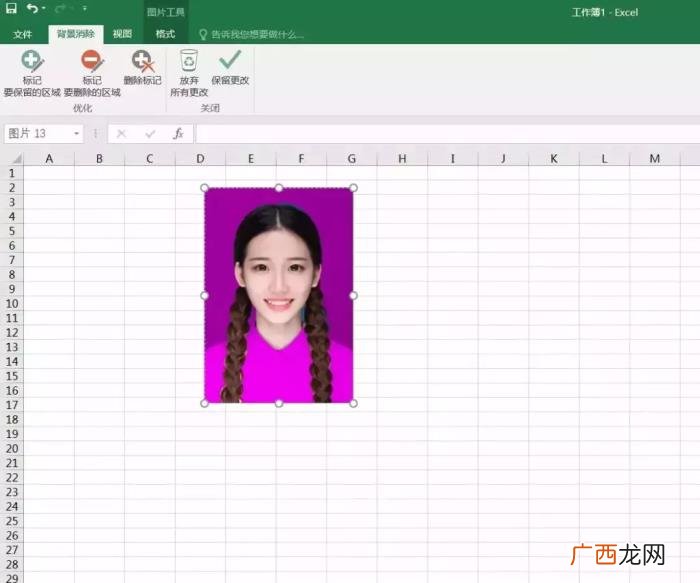Select row 28 header
Image resolution: width=700 pixels, height=583 pixels.
pyautogui.click(x=12, y=564)
